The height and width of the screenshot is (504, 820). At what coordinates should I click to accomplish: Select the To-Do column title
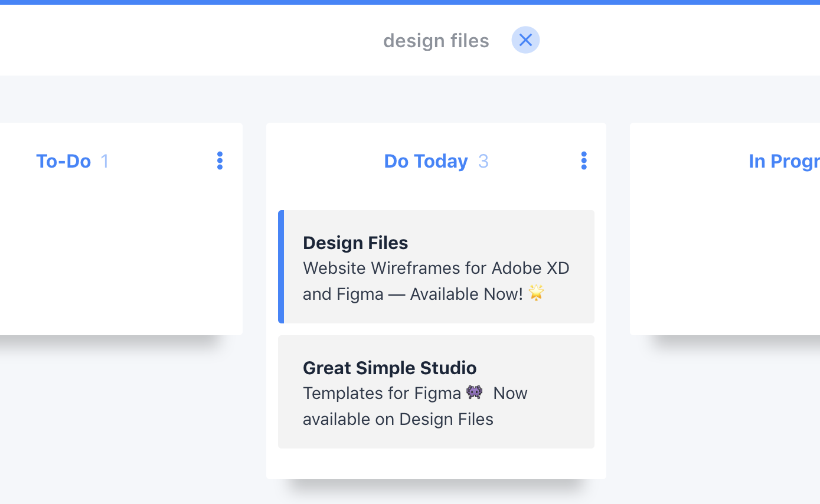63,161
